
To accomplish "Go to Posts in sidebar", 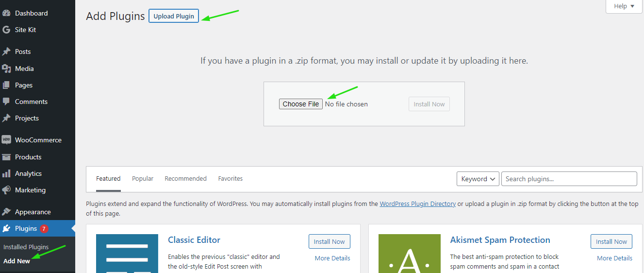I will point(23,51).
